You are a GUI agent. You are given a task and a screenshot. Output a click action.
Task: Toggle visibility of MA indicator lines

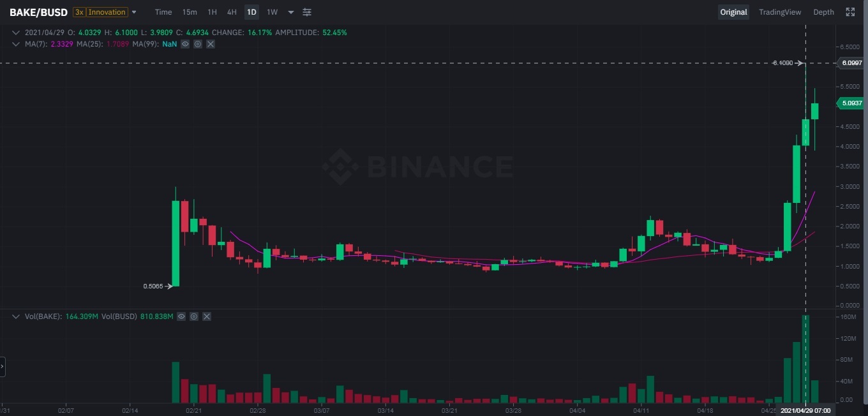click(x=185, y=44)
